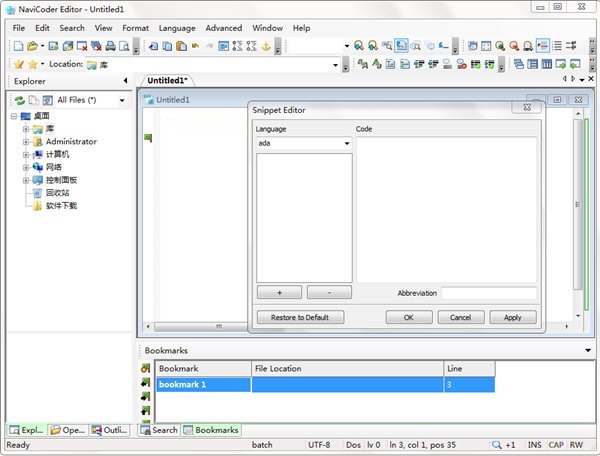Image resolution: width=600 pixels, height=456 pixels.
Task: Open the File menu
Action: click(19, 28)
